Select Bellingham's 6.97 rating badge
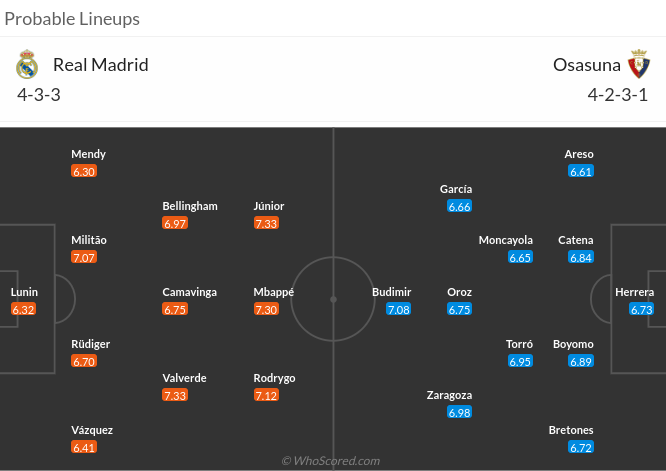The image size is (666, 471). click(x=175, y=223)
